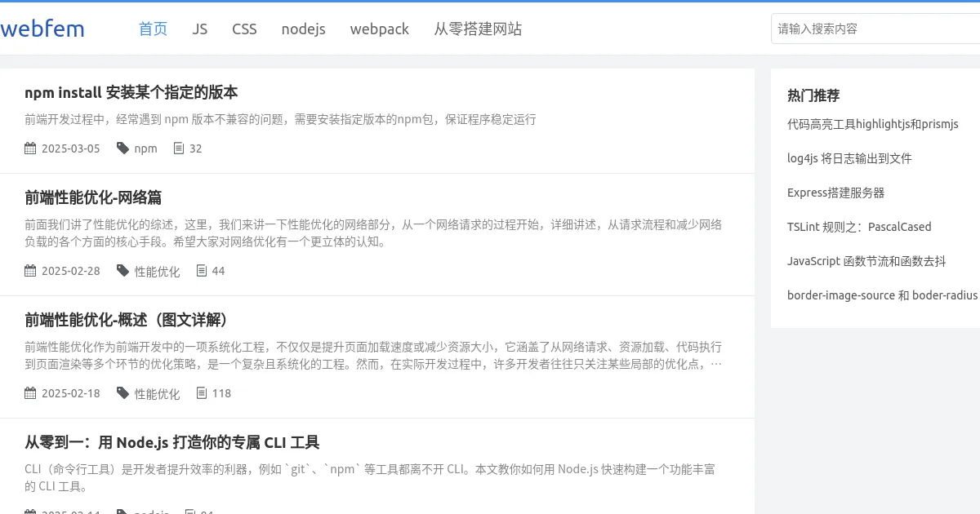Click the calendar icon beside 2025-02-28
The image size is (980, 514).
point(29,270)
